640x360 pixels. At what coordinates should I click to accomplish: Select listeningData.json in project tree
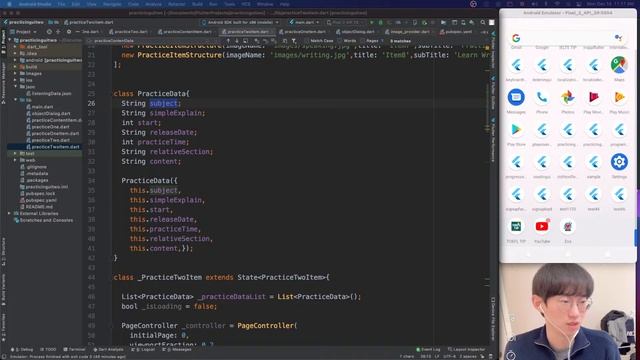click(x=51, y=93)
